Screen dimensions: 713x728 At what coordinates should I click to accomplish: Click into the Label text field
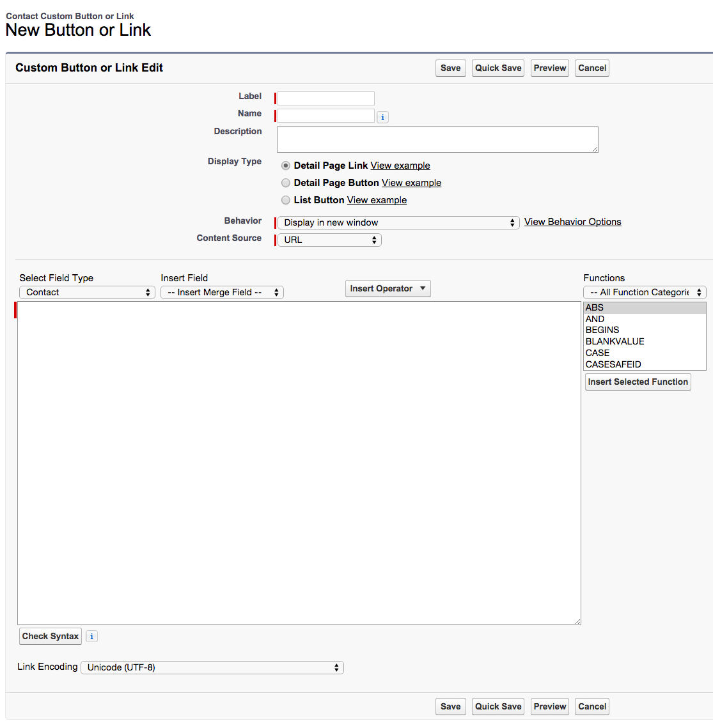[x=326, y=98]
